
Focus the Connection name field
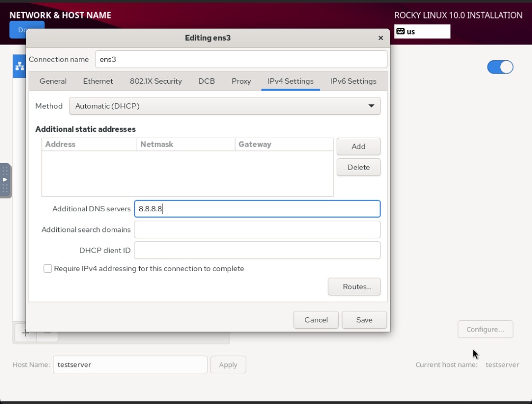(241, 59)
